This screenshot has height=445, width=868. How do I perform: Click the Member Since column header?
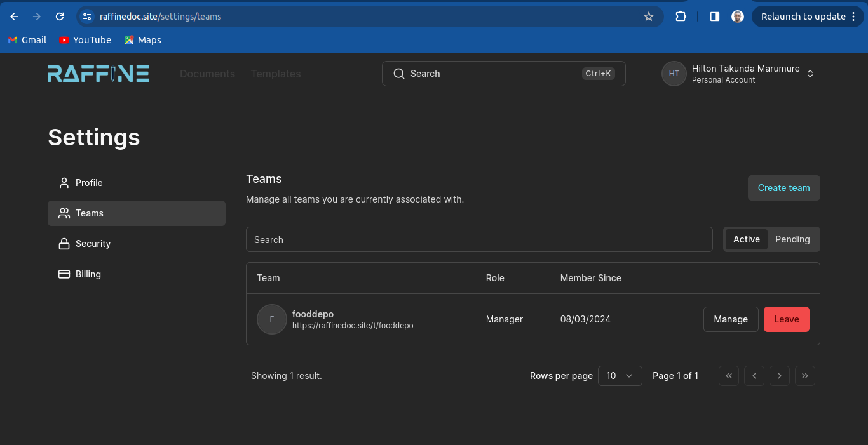pyautogui.click(x=591, y=278)
